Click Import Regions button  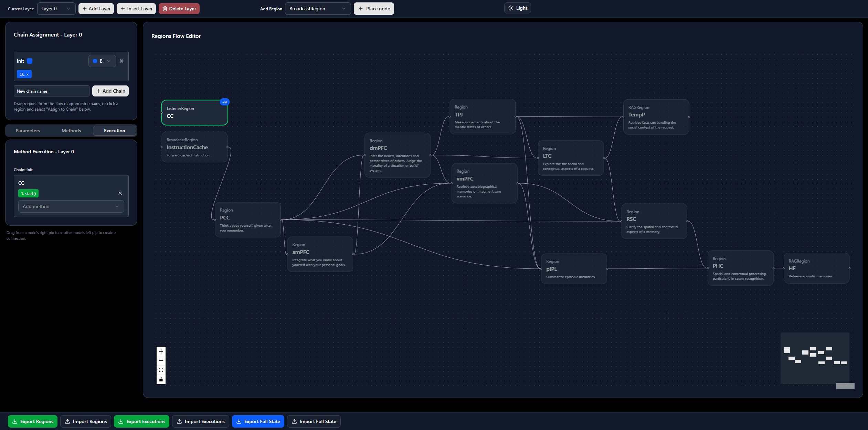pyautogui.click(x=86, y=421)
